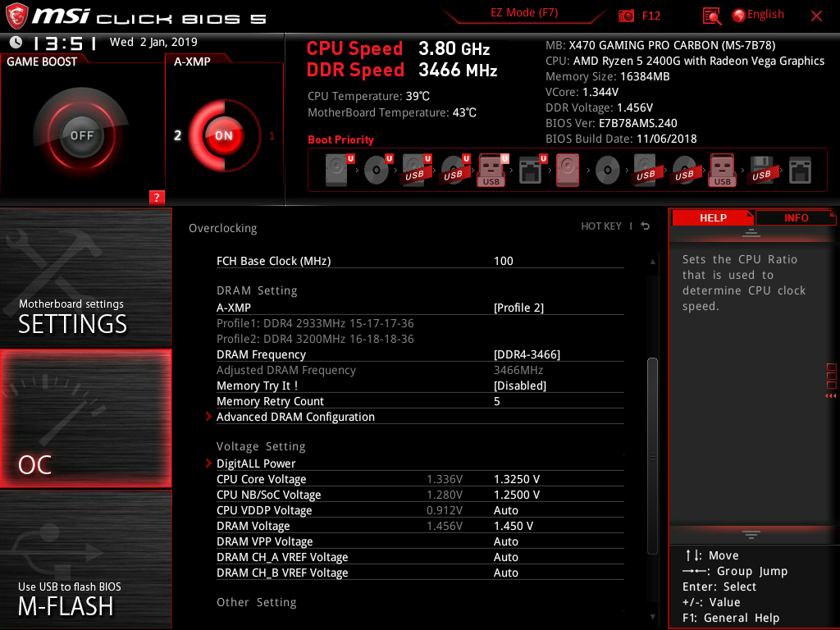Click the Boot Priority heading

click(340, 139)
